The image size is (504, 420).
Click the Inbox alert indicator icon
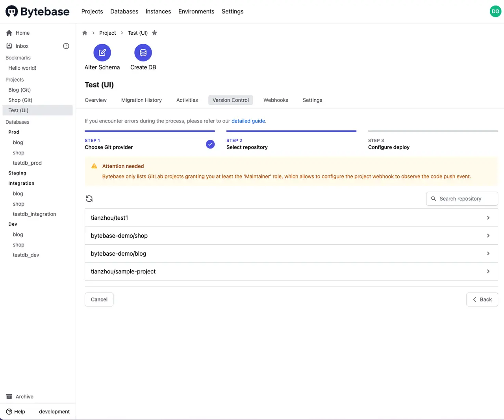(x=66, y=46)
